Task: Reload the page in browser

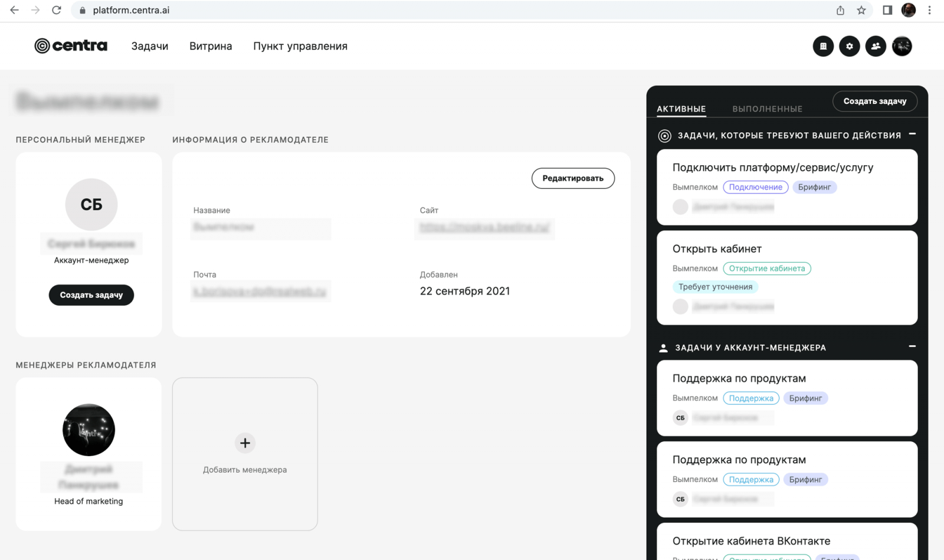Action: 57,10
